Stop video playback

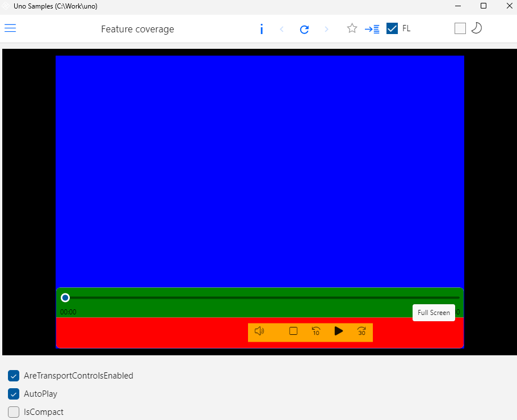(x=293, y=331)
